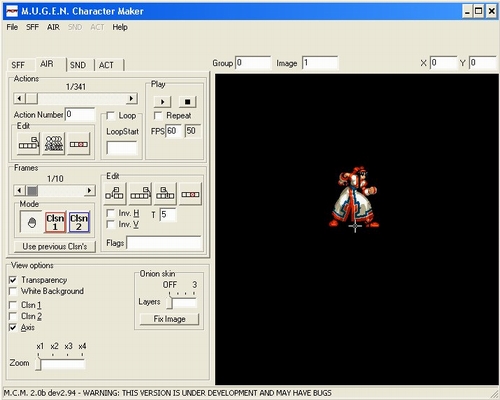Click the middle icon in Actions Edit
The image size is (500, 400).
[54, 144]
